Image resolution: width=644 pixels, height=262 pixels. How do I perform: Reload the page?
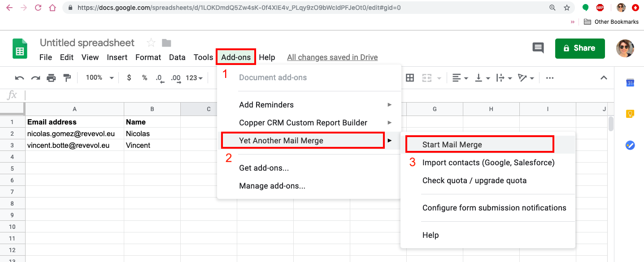(x=38, y=8)
